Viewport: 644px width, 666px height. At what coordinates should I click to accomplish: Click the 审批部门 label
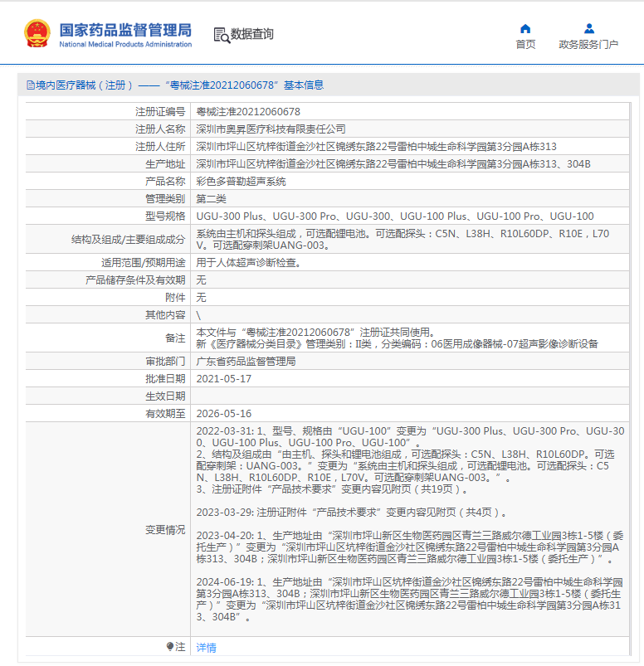click(x=165, y=362)
